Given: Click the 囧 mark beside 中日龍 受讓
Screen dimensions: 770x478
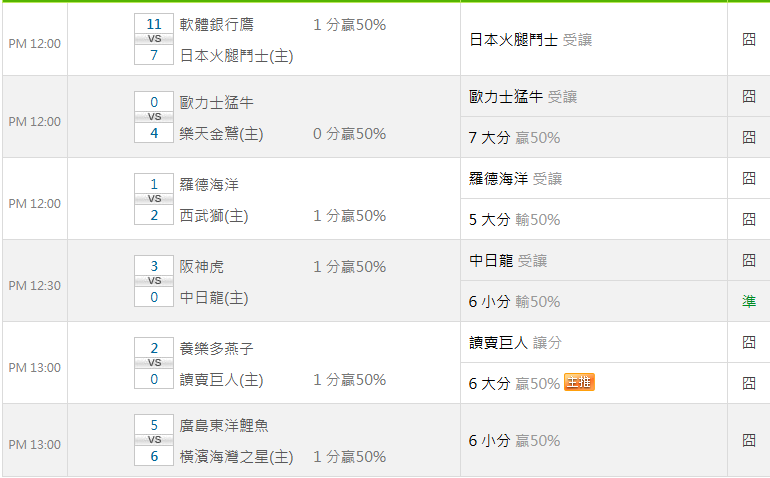Looking at the screenshot, I should pos(748,261).
